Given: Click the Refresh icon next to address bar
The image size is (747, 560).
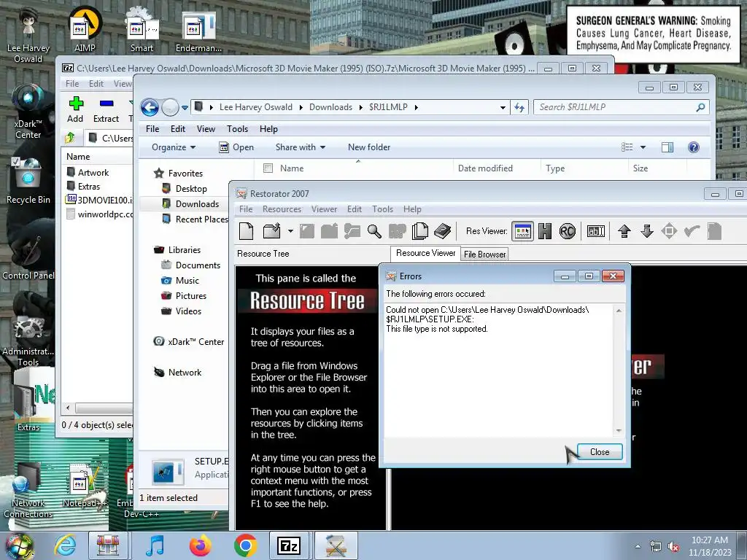Looking at the screenshot, I should coord(519,108).
